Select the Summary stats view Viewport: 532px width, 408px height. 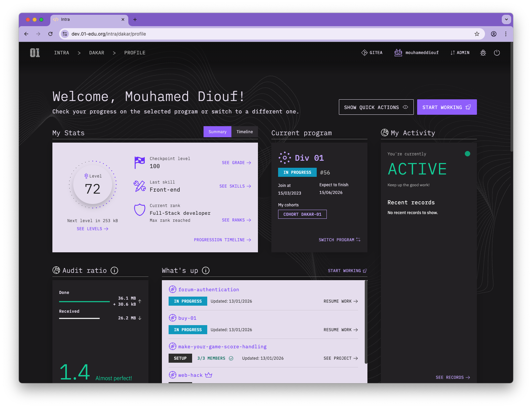point(217,132)
